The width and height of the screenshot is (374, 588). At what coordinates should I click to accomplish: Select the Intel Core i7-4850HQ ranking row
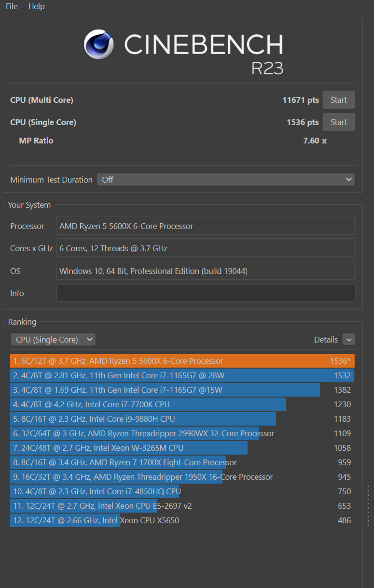click(182, 491)
